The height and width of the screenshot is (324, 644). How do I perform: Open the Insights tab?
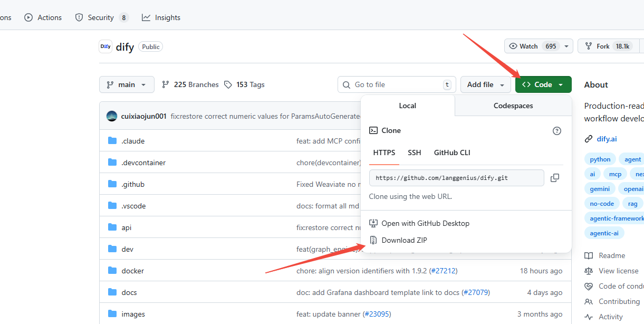click(161, 17)
